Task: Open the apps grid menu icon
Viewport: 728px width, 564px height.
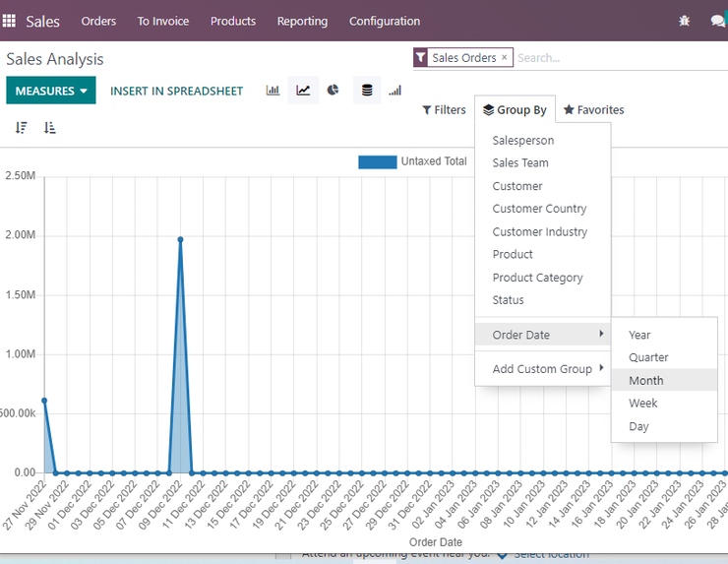Action: [9, 21]
